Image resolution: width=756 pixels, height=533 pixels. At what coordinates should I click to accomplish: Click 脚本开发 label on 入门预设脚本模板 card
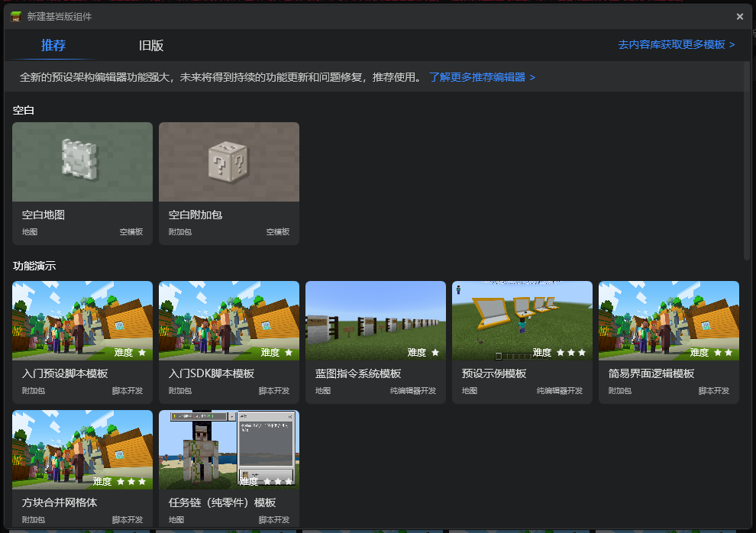[128, 391]
